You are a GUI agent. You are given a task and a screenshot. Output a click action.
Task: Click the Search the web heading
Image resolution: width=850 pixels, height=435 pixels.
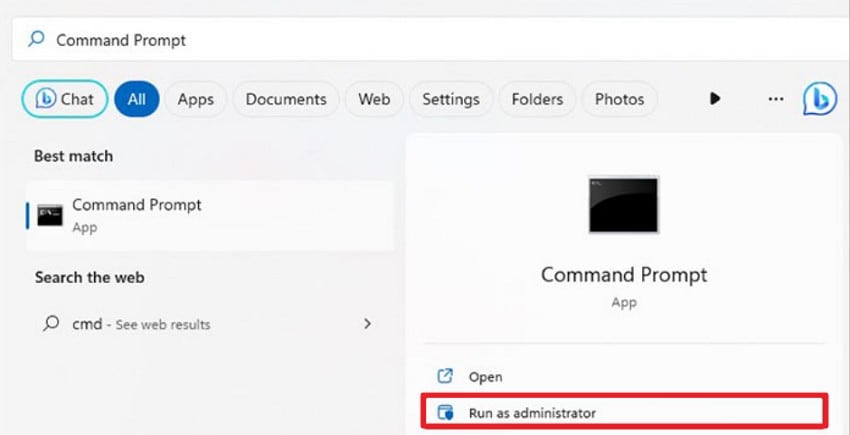point(89,278)
